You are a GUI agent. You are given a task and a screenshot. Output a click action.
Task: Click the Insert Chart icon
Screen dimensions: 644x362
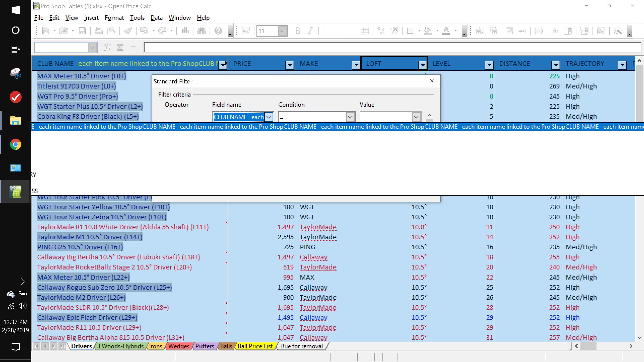[185, 31]
